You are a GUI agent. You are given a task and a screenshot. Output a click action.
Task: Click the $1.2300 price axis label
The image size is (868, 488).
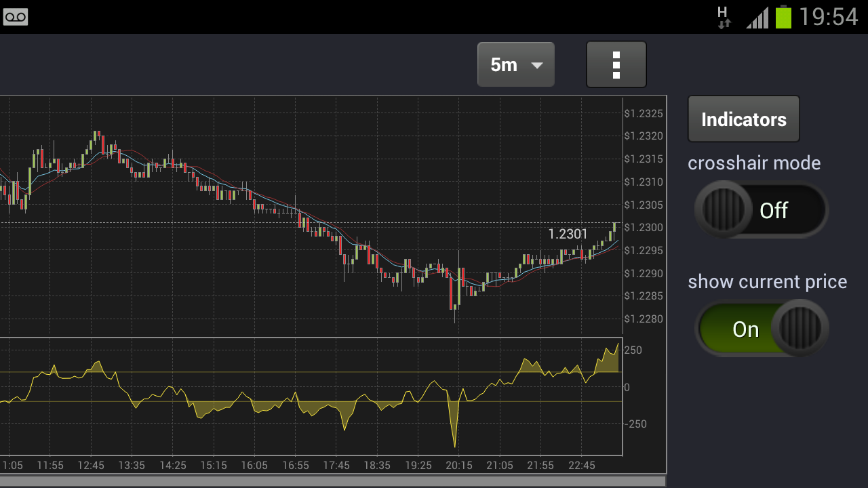tap(644, 228)
